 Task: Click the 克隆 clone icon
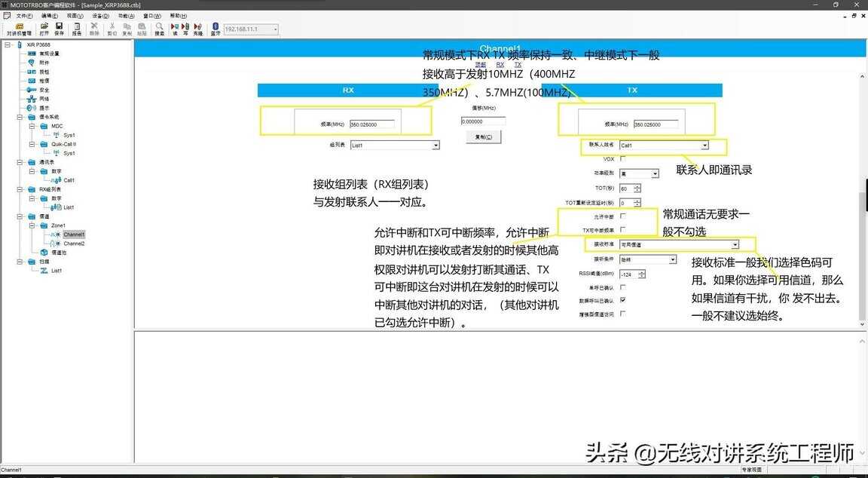(197, 29)
